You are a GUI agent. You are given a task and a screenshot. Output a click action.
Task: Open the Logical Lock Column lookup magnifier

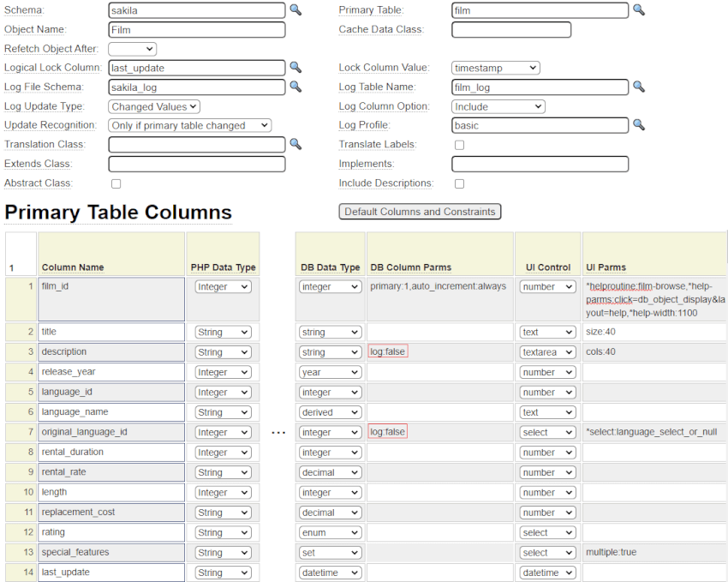click(295, 68)
